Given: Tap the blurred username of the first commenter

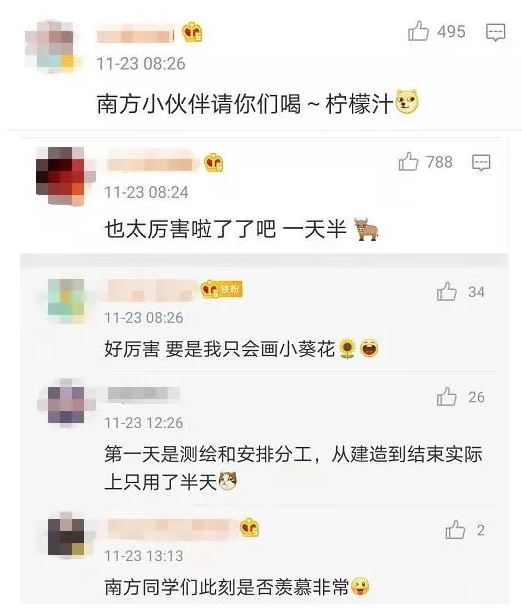Looking at the screenshot, I should coord(136,36).
